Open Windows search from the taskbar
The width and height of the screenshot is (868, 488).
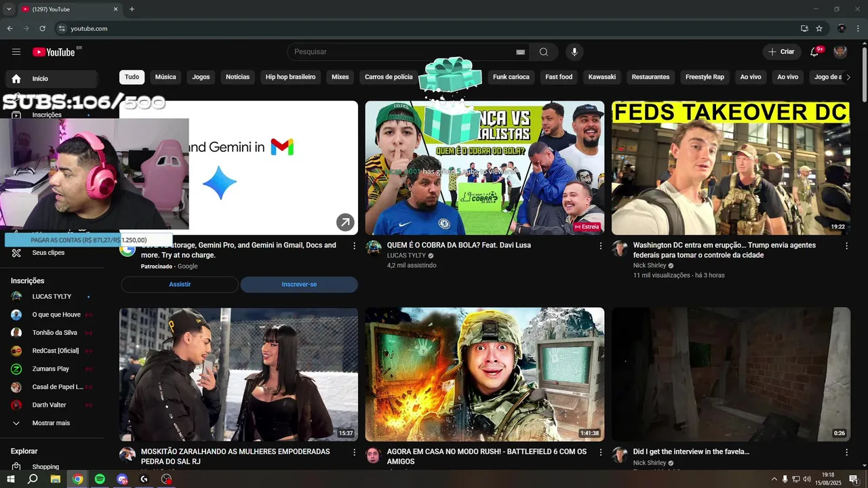tap(33, 479)
